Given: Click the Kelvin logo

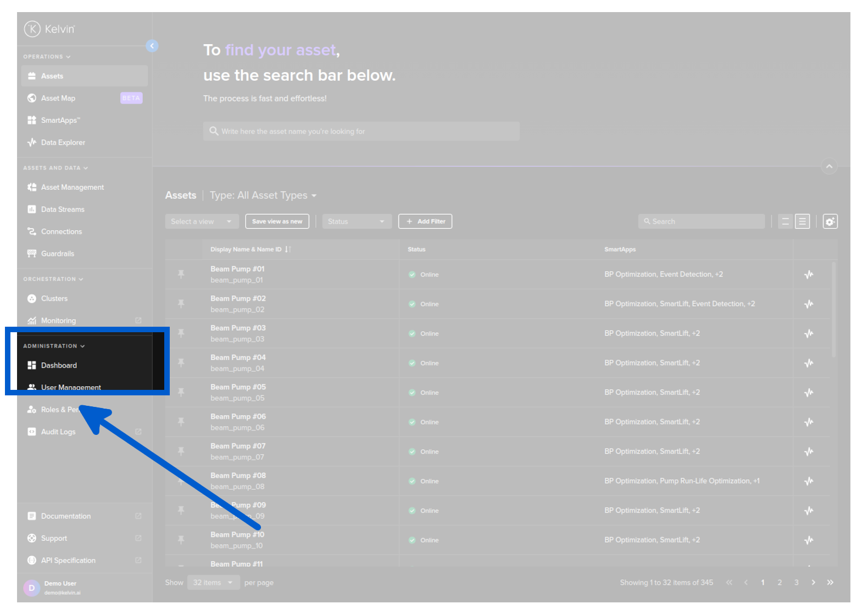Looking at the screenshot, I should (x=49, y=29).
